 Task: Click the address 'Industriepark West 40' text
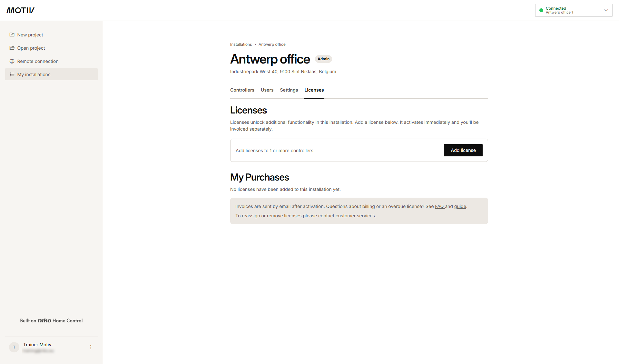[283, 72]
